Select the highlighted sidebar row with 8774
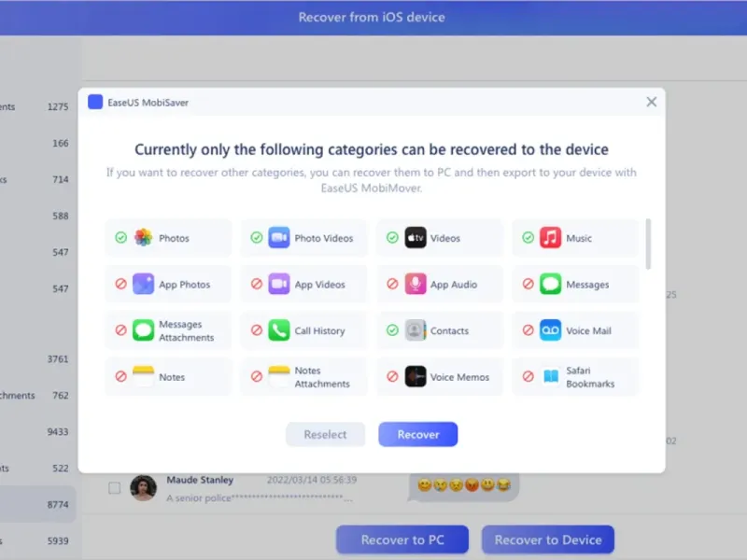 (x=38, y=504)
